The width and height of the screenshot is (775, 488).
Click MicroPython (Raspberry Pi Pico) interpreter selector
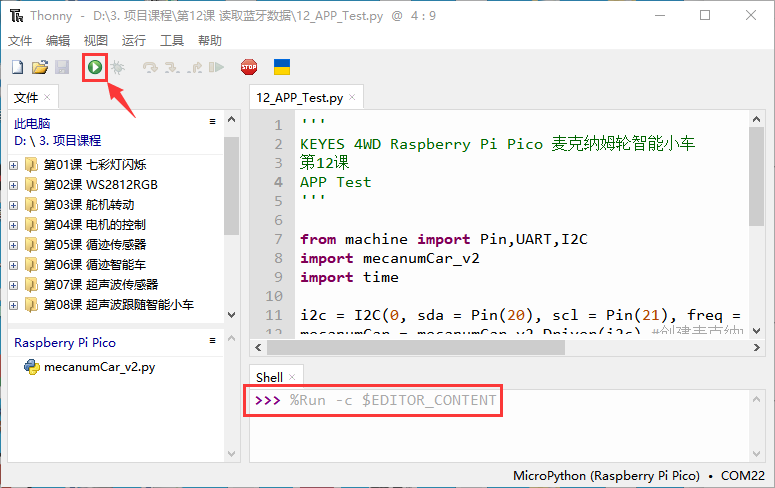(x=606, y=476)
